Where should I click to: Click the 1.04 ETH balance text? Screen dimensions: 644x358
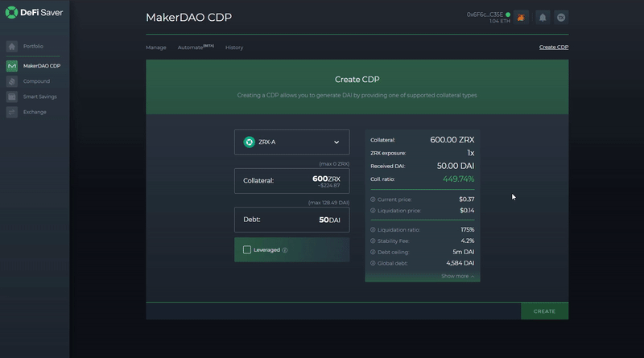click(499, 21)
